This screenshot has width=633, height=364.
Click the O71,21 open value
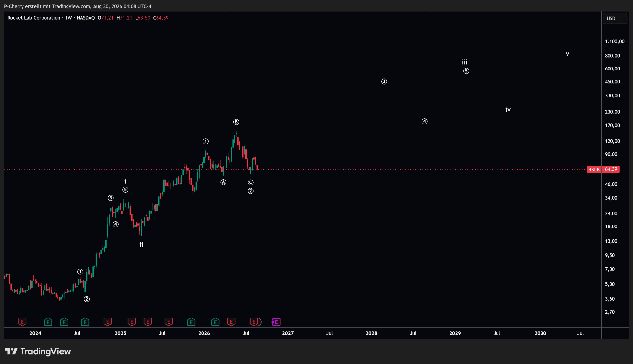105,18
